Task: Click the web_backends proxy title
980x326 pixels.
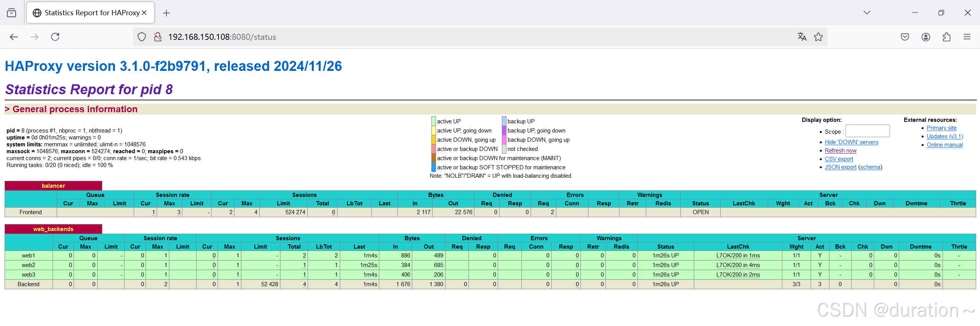Action: 53,229
